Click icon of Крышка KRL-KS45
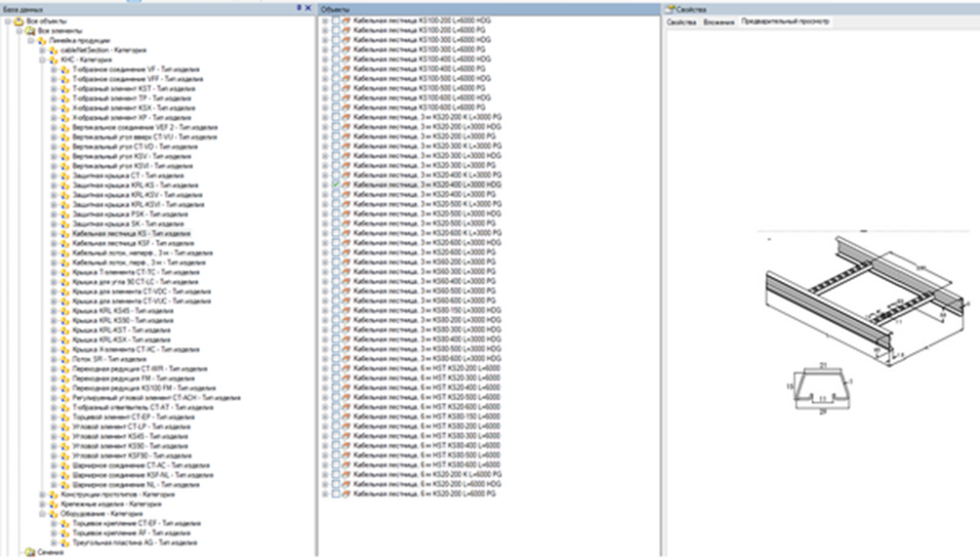 [x=64, y=310]
